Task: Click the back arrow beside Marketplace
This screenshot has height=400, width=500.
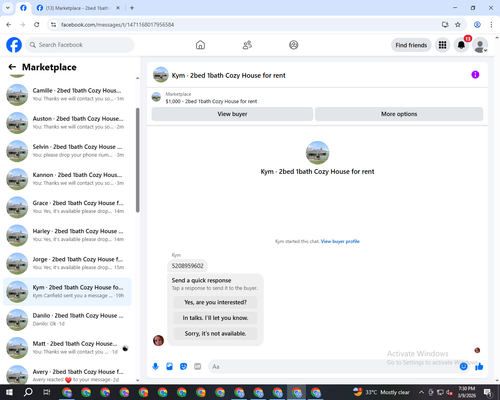Action: click(x=12, y=67)
